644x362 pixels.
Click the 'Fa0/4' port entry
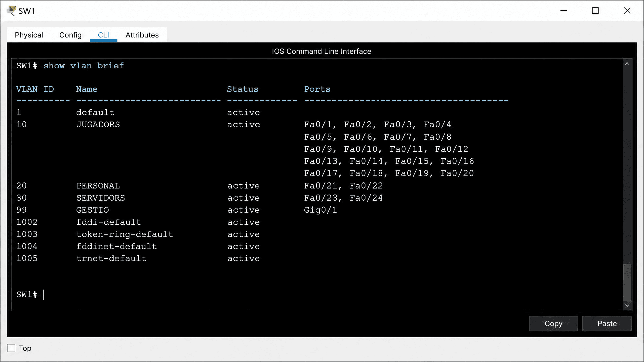437,124
